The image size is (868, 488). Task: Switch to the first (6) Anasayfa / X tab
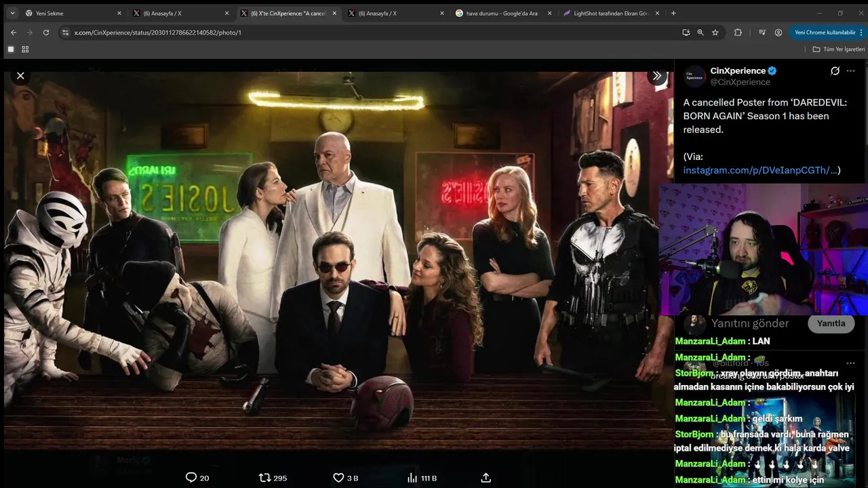181,13
